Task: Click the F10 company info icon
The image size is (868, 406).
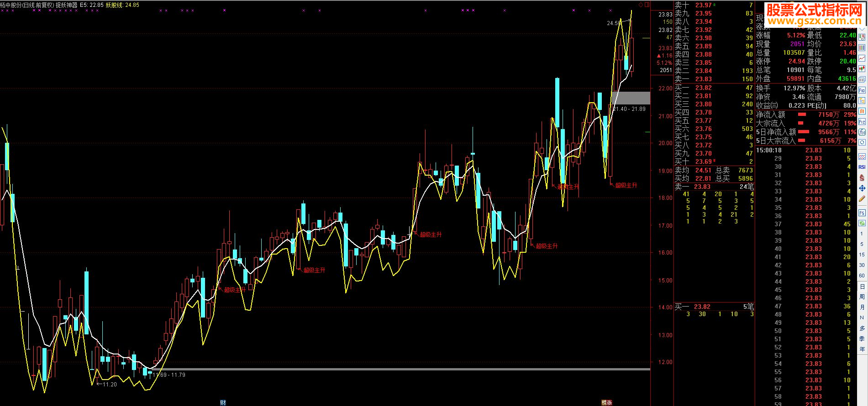Action: point(862,90)
